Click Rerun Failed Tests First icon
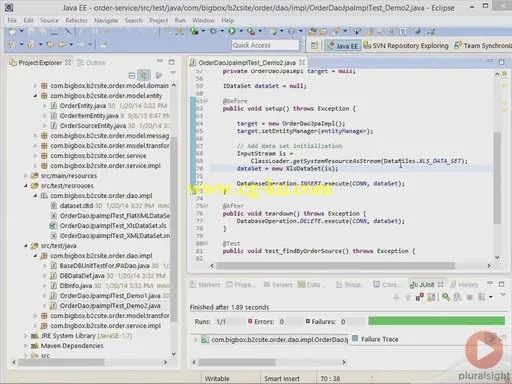 (x=458, y=297)
